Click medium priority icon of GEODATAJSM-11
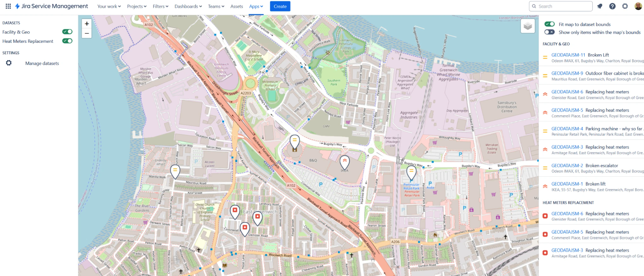Image resolution: width=644 pixels, height=276 pixels. point(545,57)
